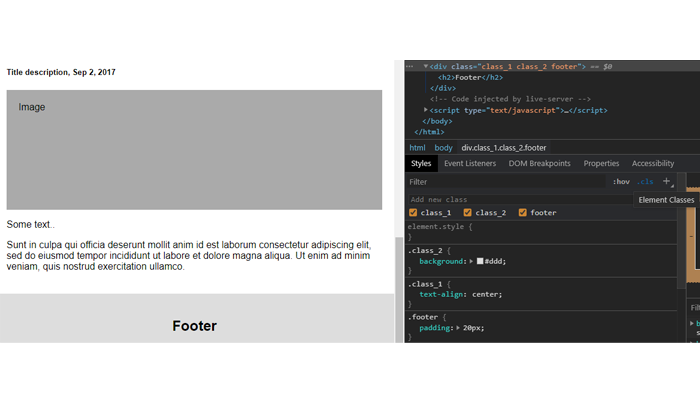The image size is (700, 400).
Task: Select the closing </body> tag row
Action: (x=437, y=121)
